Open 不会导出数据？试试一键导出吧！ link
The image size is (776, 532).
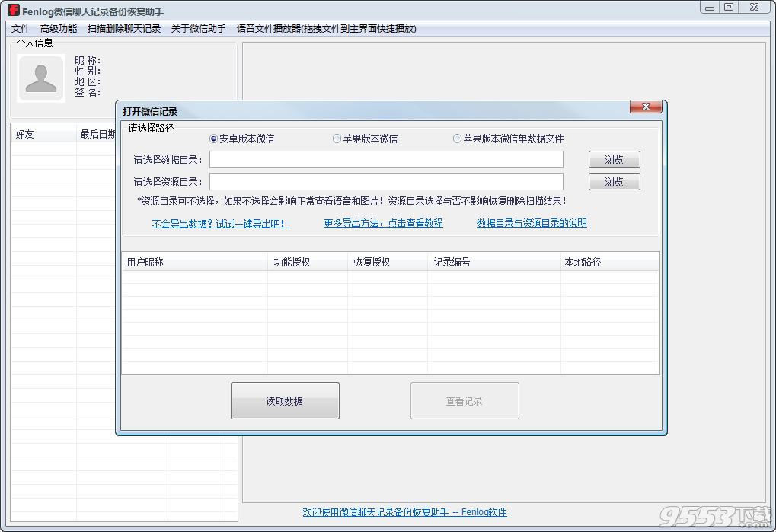click(219, 224)
